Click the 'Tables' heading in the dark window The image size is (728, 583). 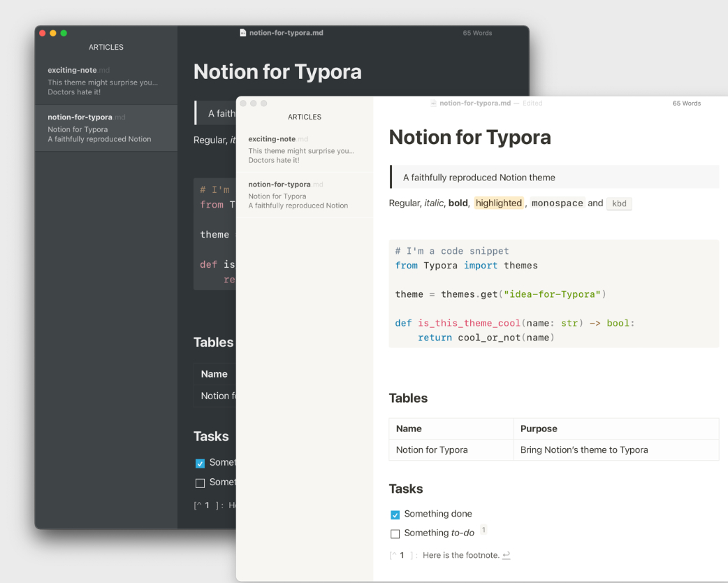(214, 343)
